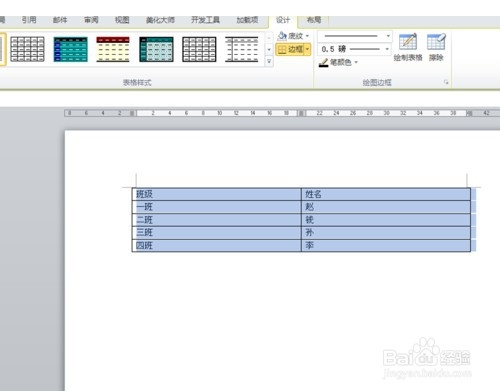Select the 设计 table tools tab
Viewport: 500px width, 391px height.
click(x=283, y=20)
